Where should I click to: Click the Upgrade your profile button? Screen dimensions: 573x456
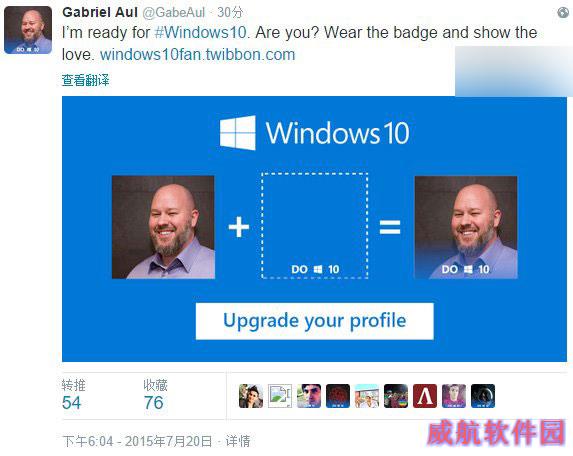[315, 321]
